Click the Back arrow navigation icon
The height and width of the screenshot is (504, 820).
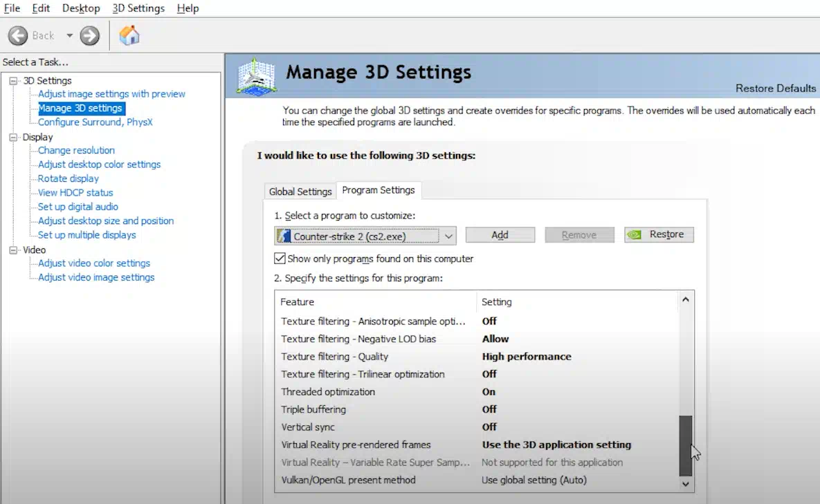18,36
